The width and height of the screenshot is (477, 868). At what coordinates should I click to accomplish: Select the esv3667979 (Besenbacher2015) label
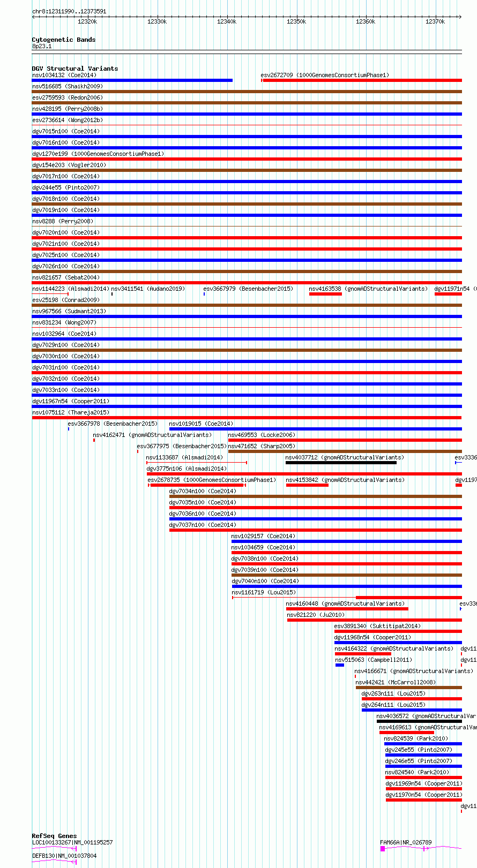(248, 289)
